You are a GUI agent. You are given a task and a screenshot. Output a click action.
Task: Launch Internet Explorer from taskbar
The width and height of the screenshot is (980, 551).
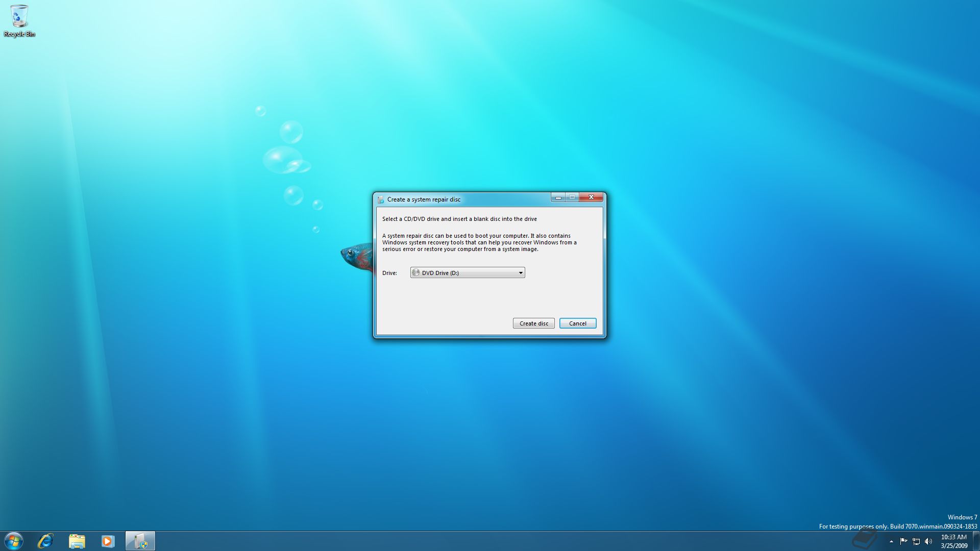coord(45,541)
